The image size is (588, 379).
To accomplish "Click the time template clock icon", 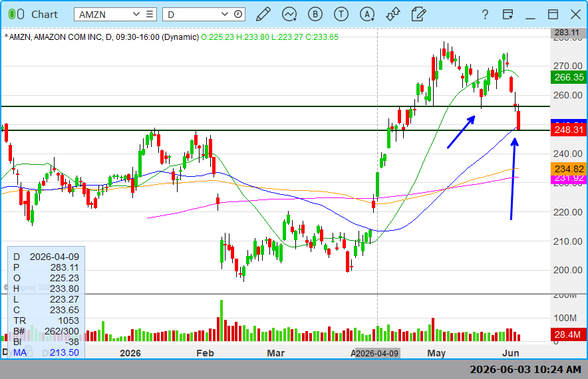I will 237,14.
